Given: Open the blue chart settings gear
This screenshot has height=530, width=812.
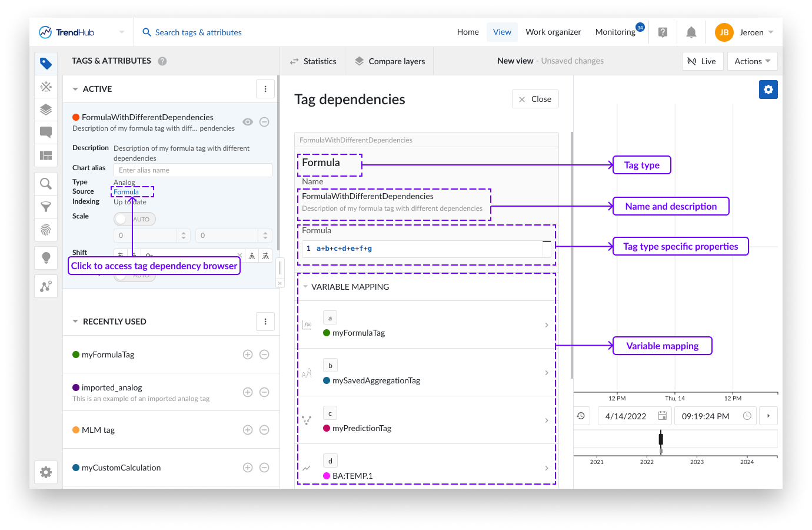Looking at the screenshot, I should [x=768, y=90].
